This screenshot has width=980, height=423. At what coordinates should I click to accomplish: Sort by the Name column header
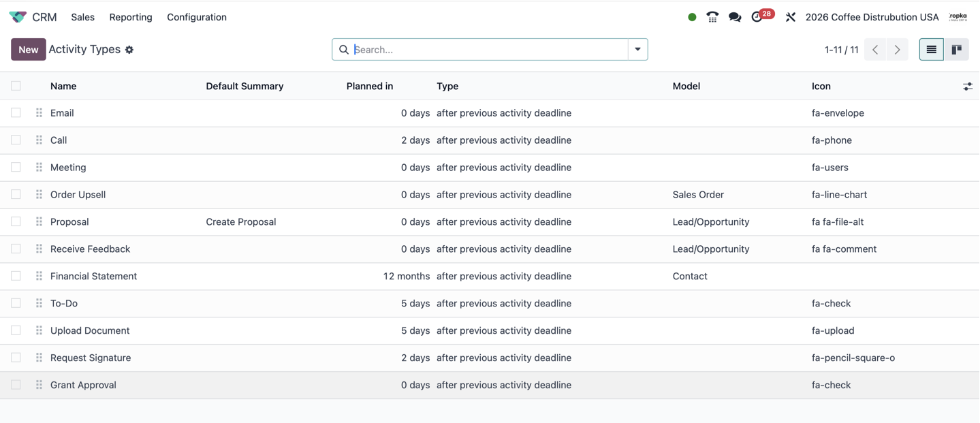click(63, 87)
